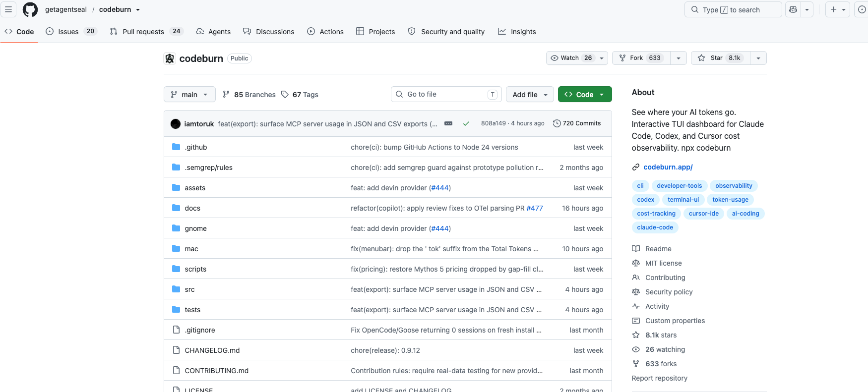The width and height of the screenshot is (868, 392).
Task: Open the codeburn.app website link
Action: [668, 167]
